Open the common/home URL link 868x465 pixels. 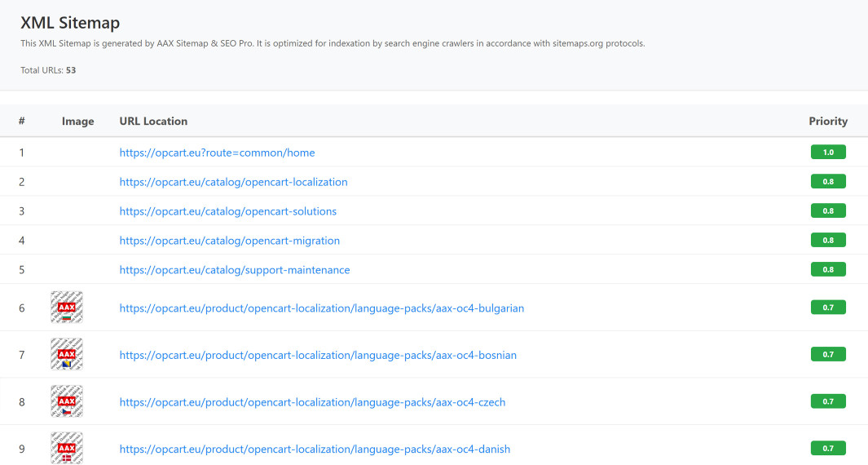tap(217, 153)
